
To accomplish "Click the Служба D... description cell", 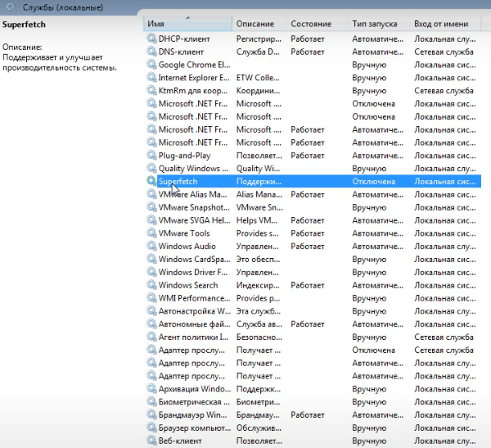I will [258, 52].
